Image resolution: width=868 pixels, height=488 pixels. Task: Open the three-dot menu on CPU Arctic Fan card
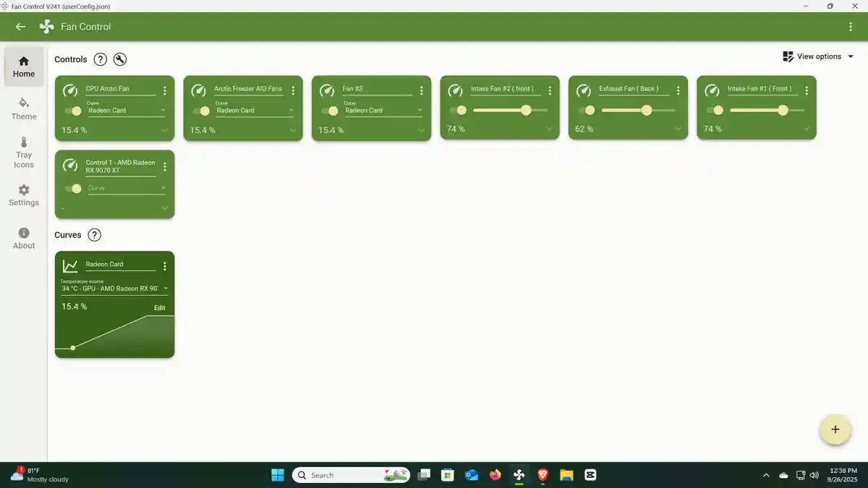(165, 90)
